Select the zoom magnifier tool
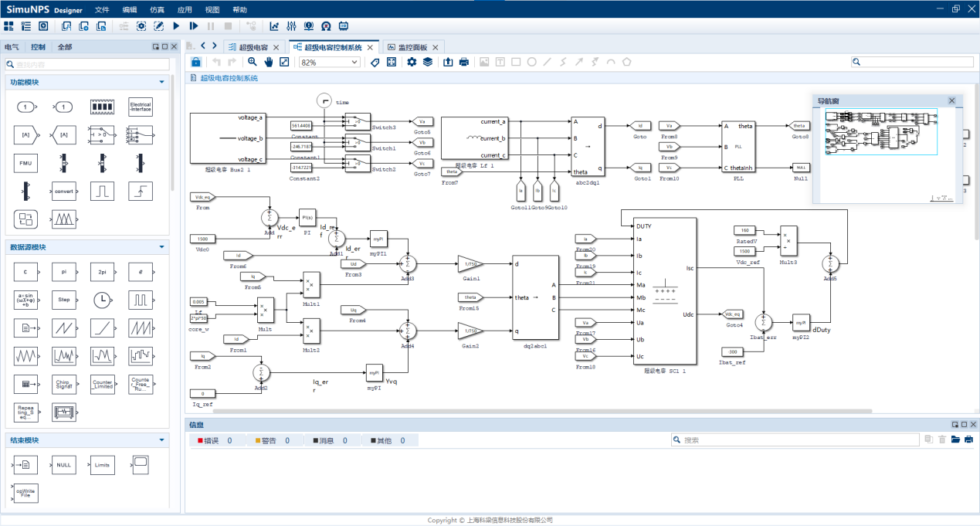Screen dimensions: 980x526 [x=253, y=62]
